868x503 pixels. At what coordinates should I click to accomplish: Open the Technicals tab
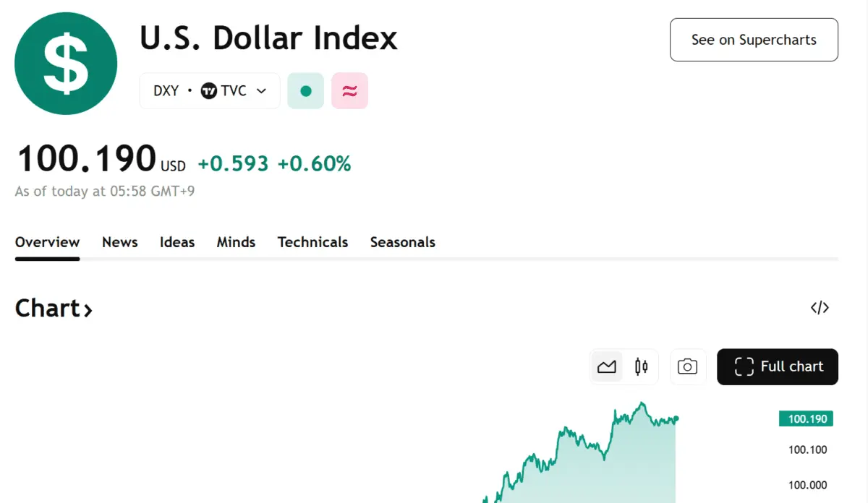tap(312, 242)
